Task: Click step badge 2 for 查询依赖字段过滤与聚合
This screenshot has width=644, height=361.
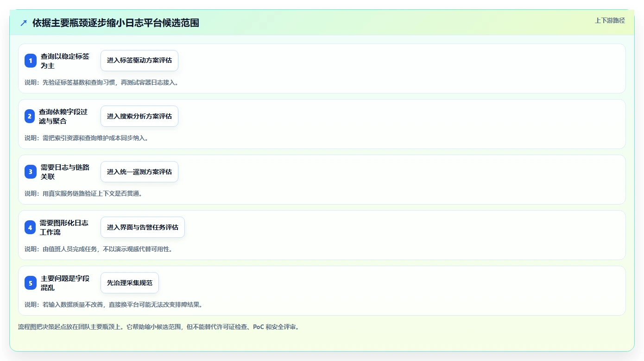Action: coord(30,116)
